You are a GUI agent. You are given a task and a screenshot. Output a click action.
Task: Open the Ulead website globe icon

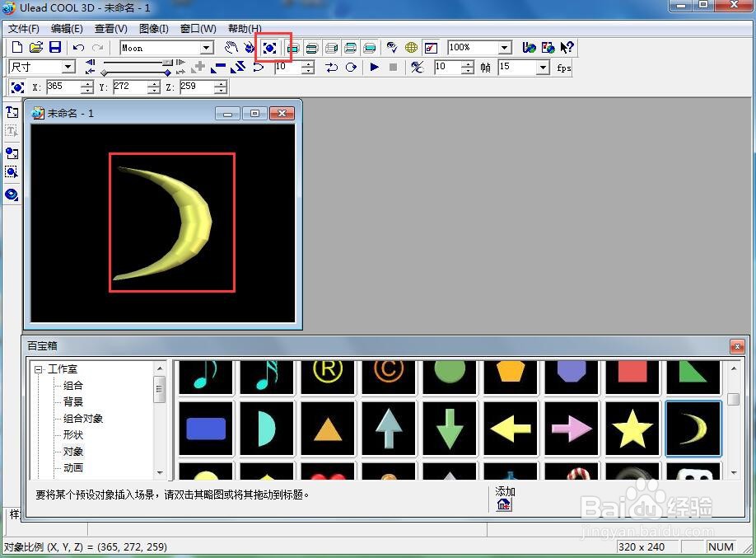tap(529, 47)
